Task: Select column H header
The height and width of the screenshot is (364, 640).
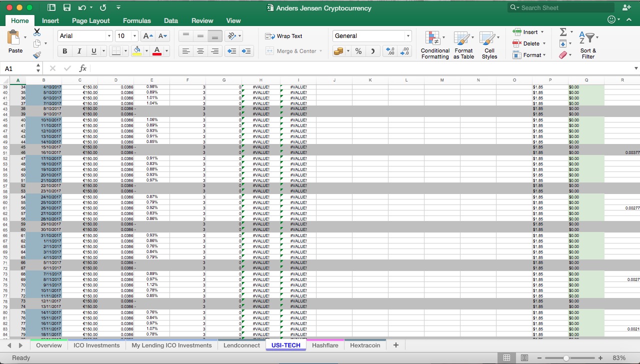Action: 260,80
